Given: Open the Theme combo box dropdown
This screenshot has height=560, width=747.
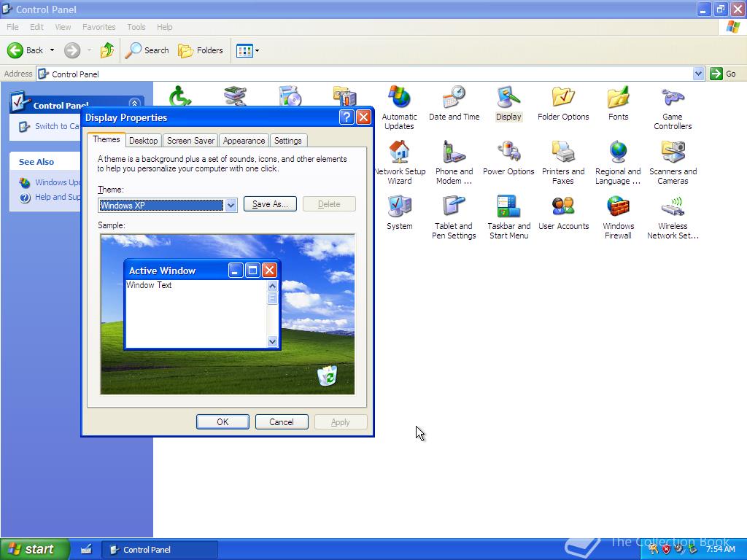Looking at the screenshot, I should [x=231, y=205].
